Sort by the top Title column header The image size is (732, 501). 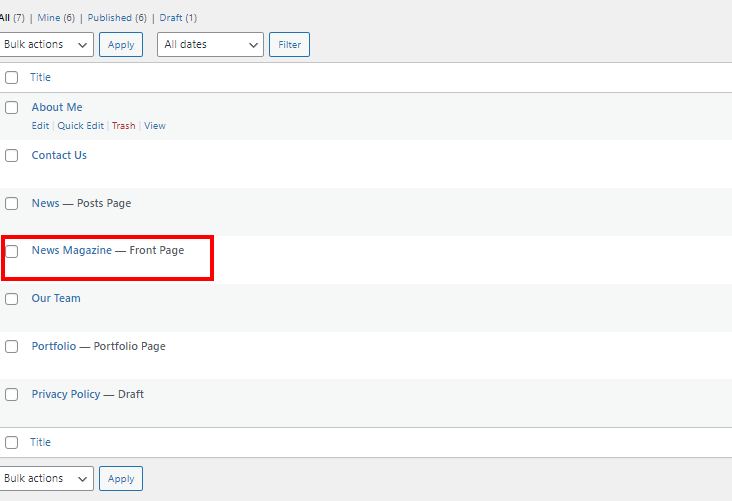click(x=40, y=78)
